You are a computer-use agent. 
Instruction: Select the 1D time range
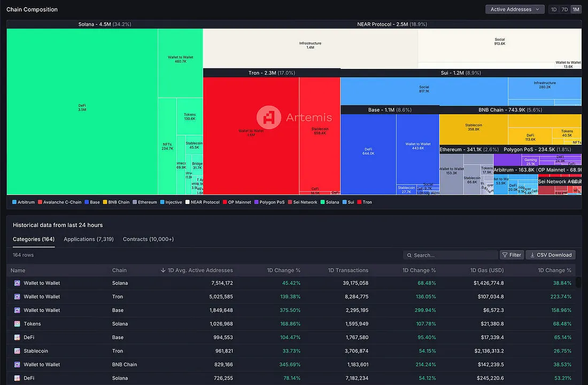tap(553, 10)
